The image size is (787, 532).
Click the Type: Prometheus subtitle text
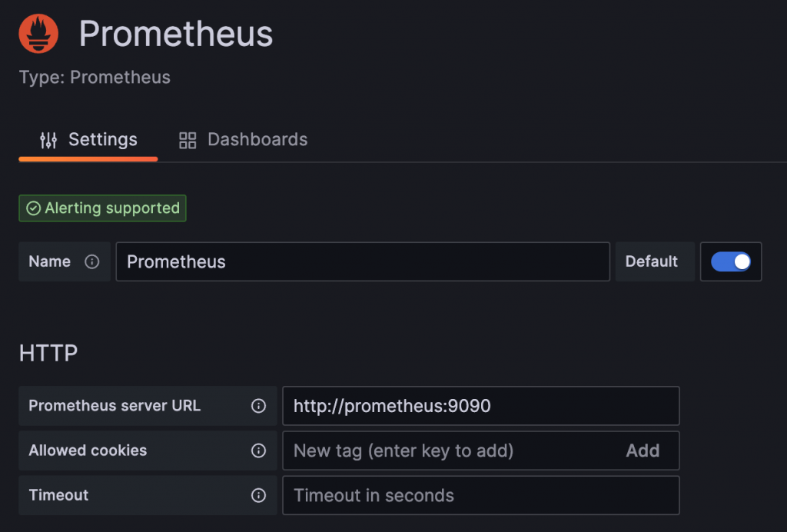[95, 78]
